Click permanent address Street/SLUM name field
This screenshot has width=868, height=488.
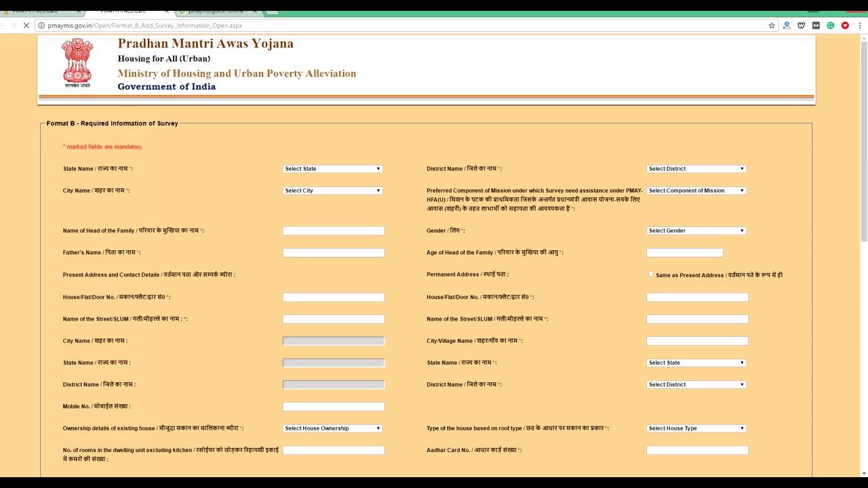[697, 319]
